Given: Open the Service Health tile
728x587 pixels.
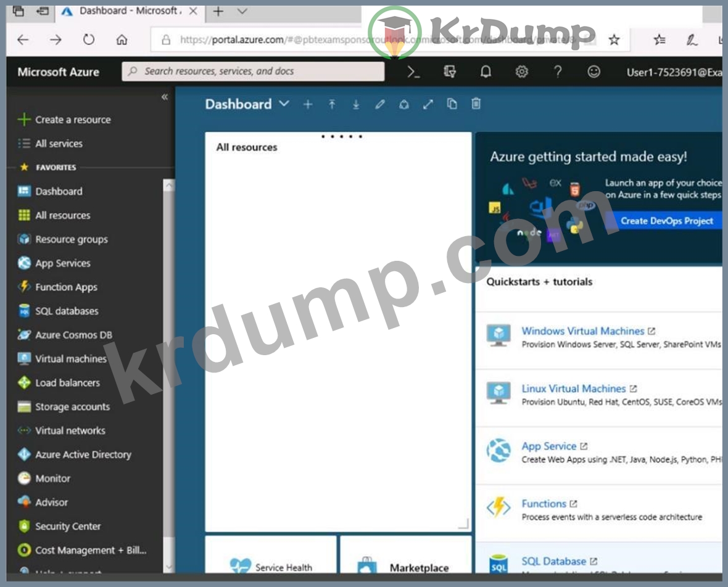Looking at the screenshot, I should pos(271,555).
